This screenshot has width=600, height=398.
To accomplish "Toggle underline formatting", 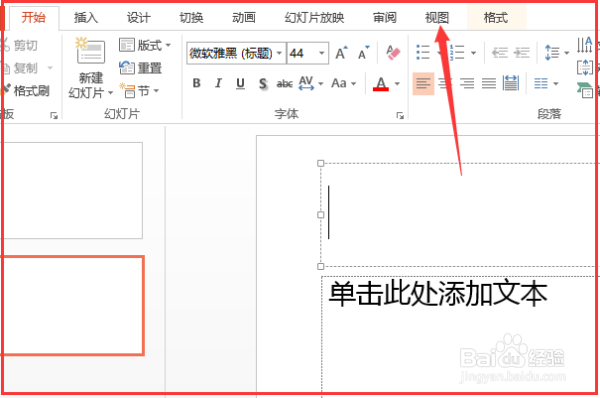I will click(240, 83).
